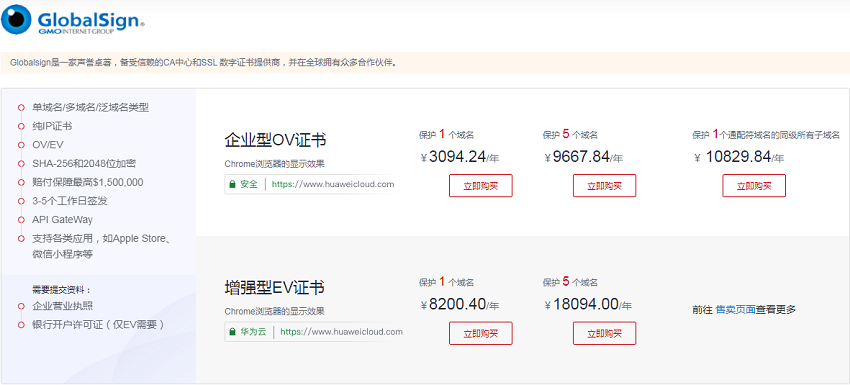
Task: Click the ¥8200.40/年 price
Action: [x=460, y=305]
